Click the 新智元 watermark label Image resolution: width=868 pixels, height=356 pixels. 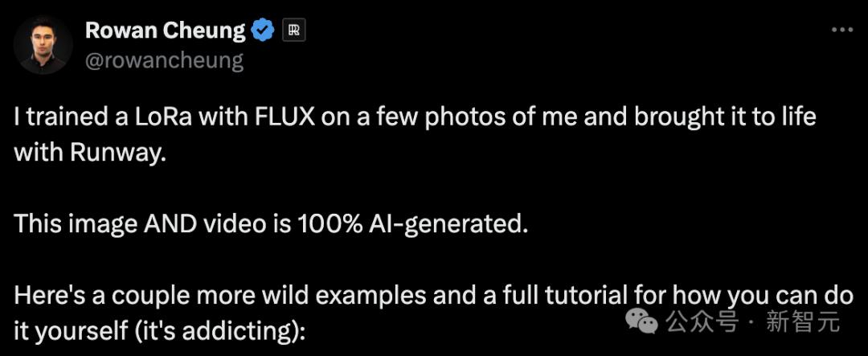click(804, 323)
